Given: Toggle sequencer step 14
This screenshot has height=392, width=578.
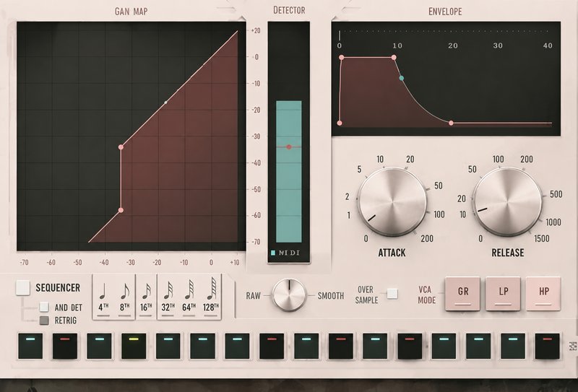Looking at the screenshot, I should 478,346.
